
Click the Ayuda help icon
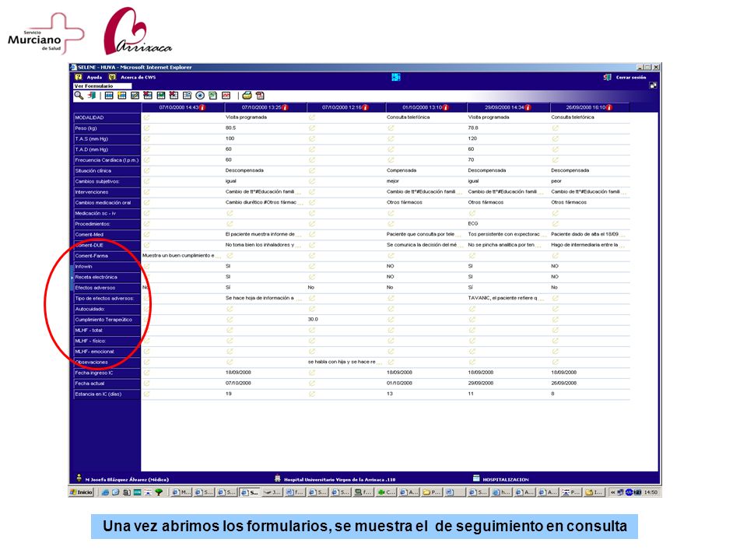pos(79,77)
